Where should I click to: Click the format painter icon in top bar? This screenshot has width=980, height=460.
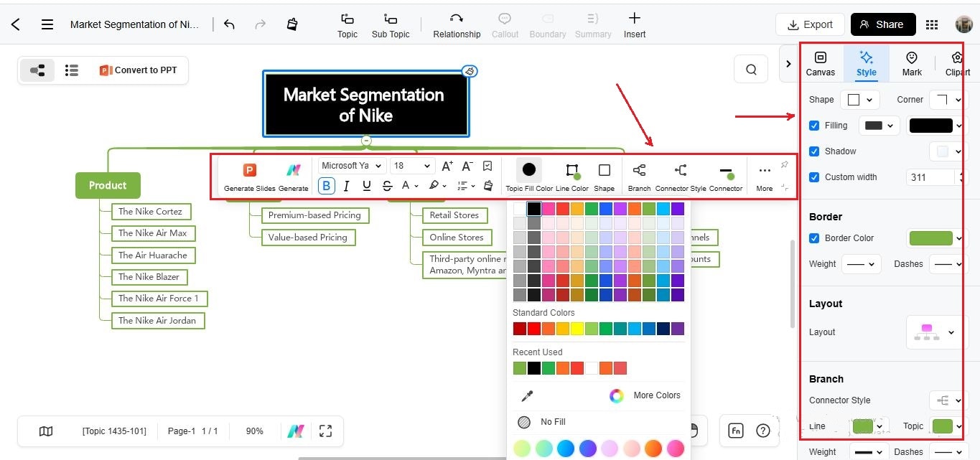coord(292,24)
